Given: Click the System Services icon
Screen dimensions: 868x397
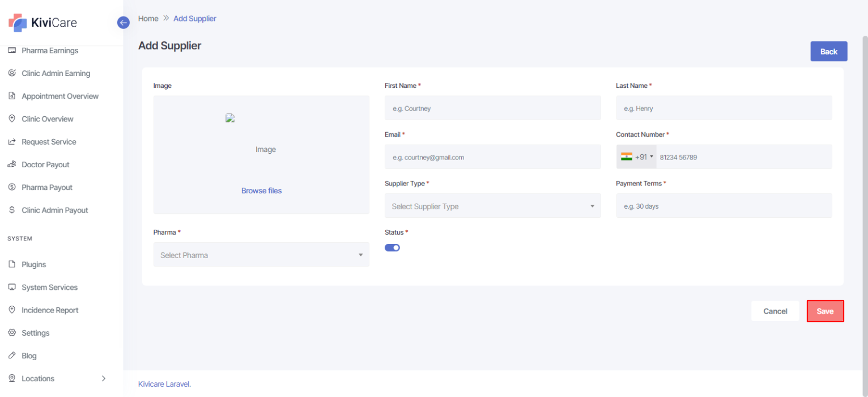Looking at the screenshot, I should 12,288.
